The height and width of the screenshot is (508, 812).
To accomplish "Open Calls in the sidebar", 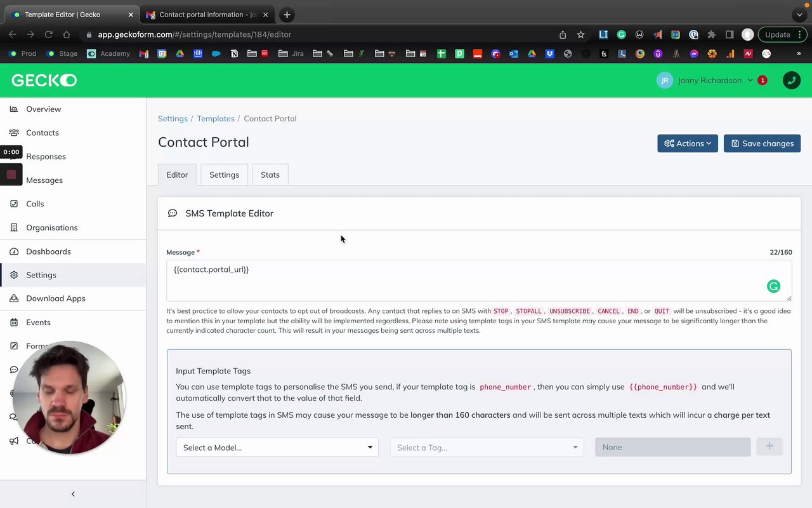I will tap(35, 204).
